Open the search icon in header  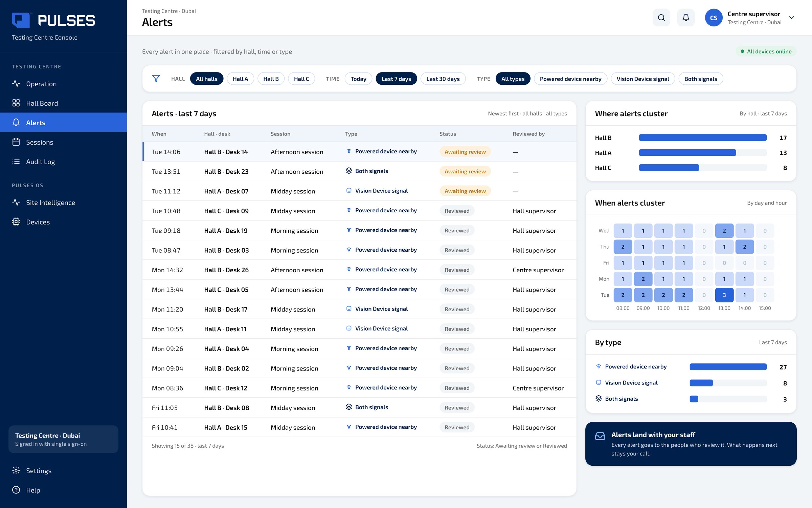pos(661,18)
